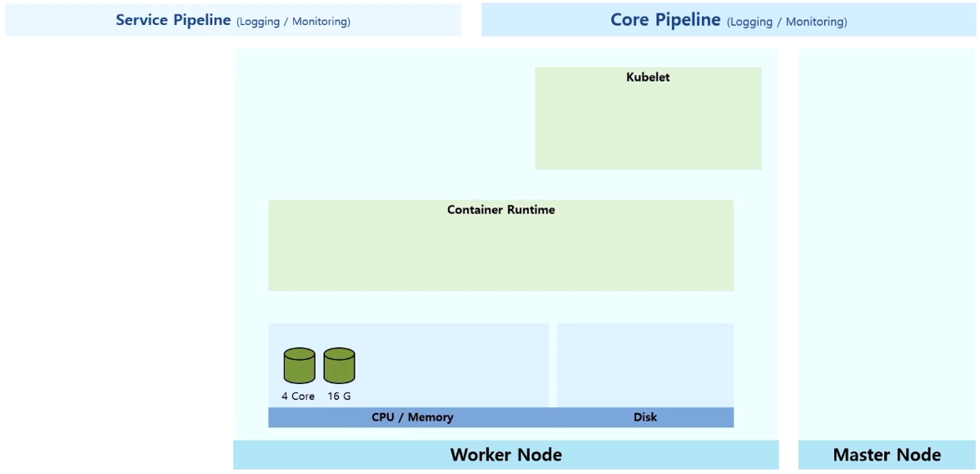Select the Core Pipeline header
This screenshot has height=474, width=980.
pyautogui.click(x=729, y=20)
